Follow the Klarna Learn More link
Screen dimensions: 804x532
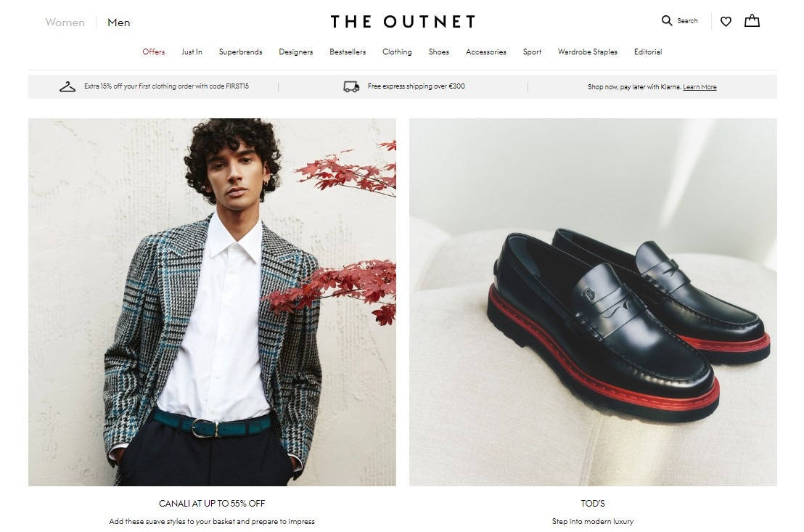(x=700, y=87)
